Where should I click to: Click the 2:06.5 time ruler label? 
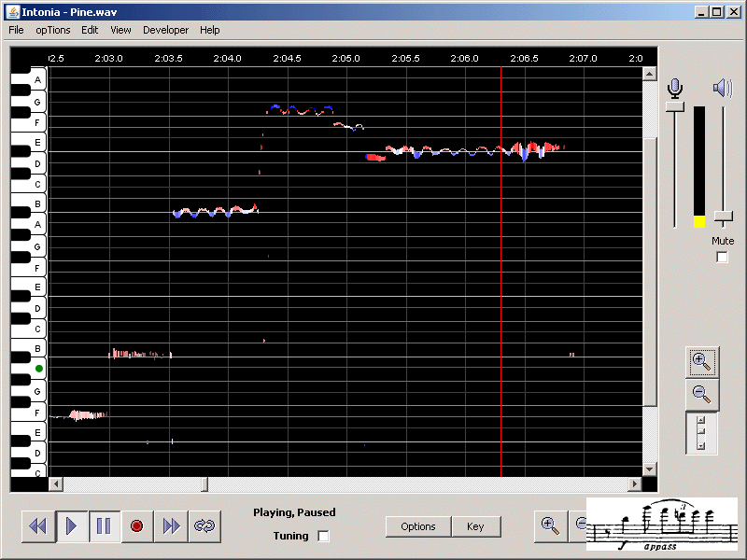(524, 58)
